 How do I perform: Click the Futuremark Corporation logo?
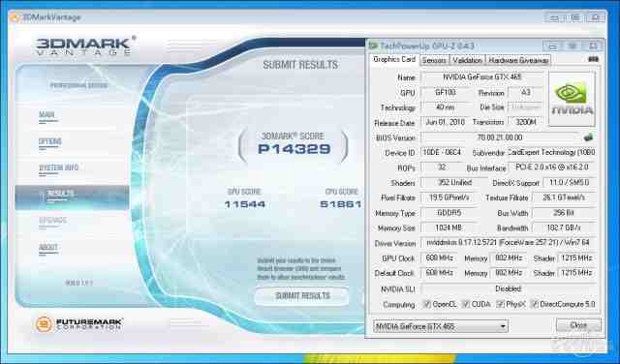coord(78,324)
